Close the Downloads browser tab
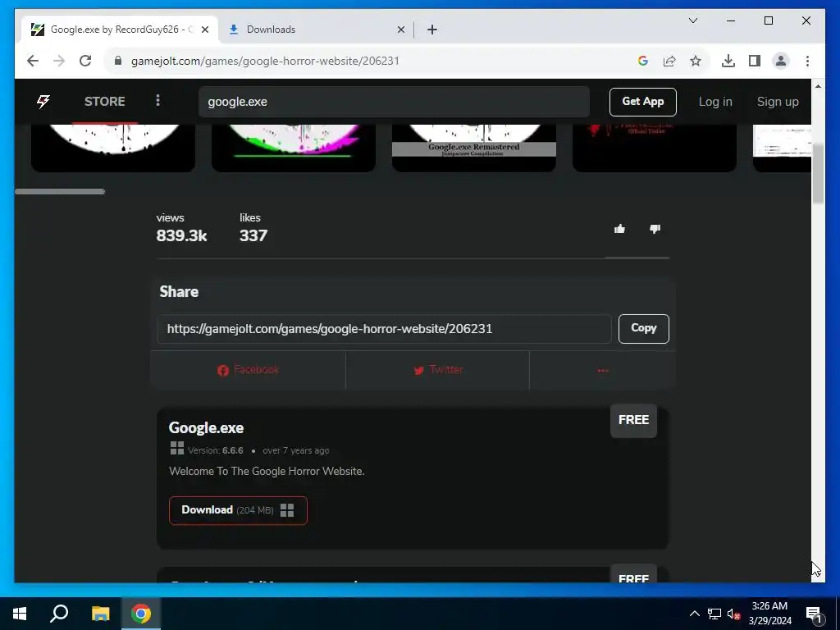Screen dimensions: 840x630 [x=400, y=30]
